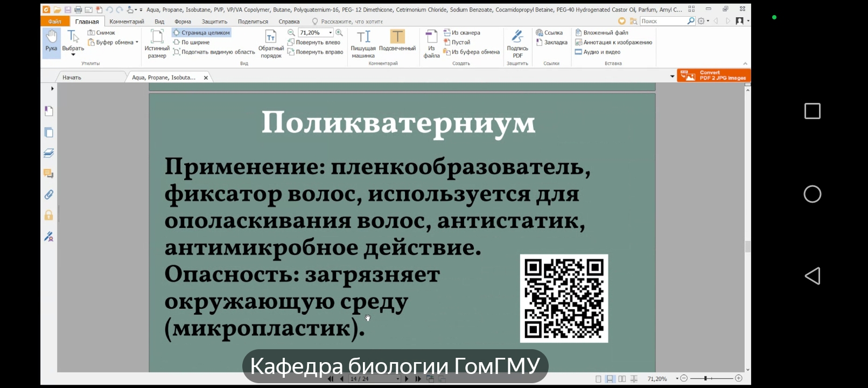Open search settings gear dropdown

coord(703,21)
